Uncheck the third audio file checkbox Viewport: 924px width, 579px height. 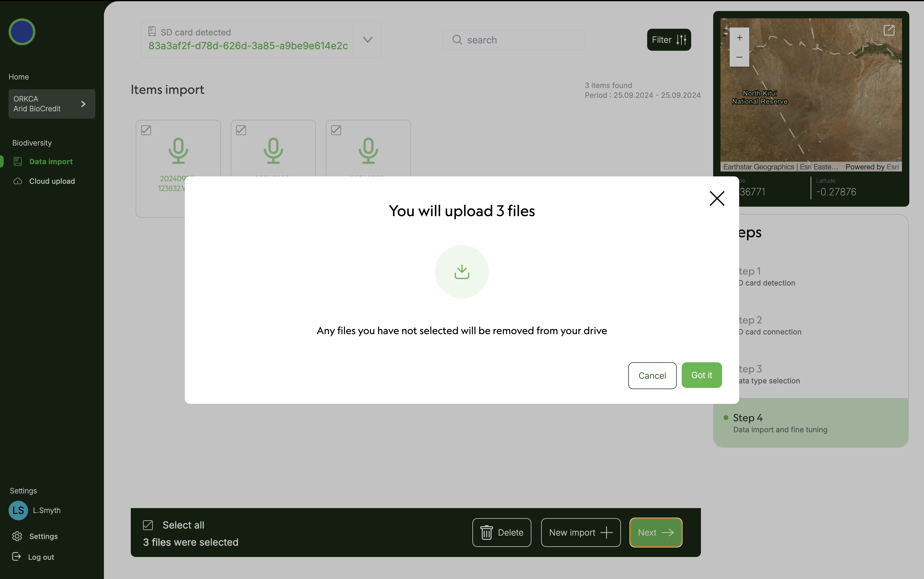tap(336, 130)
